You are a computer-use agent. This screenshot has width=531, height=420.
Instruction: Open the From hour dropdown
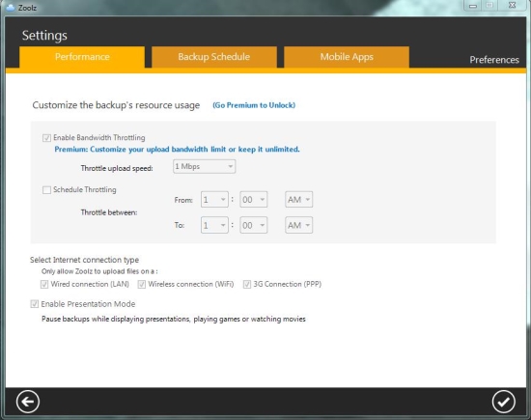pyautogui.click(x=214, y=200)
